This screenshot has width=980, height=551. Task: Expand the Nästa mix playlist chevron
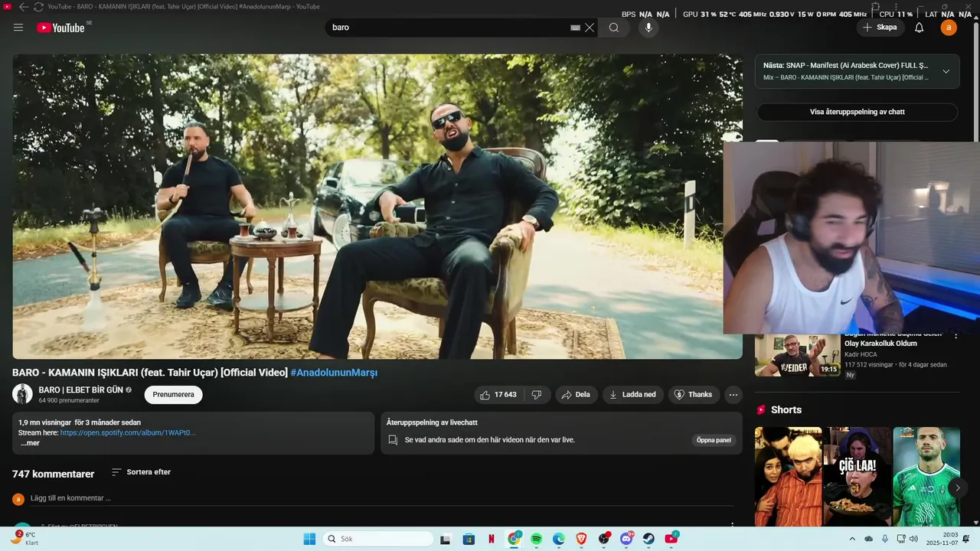[946, 71]
